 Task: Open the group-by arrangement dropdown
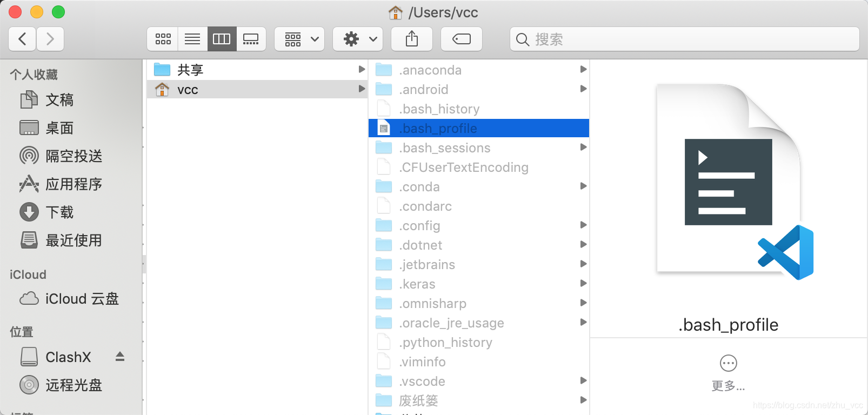click(299, 39)
